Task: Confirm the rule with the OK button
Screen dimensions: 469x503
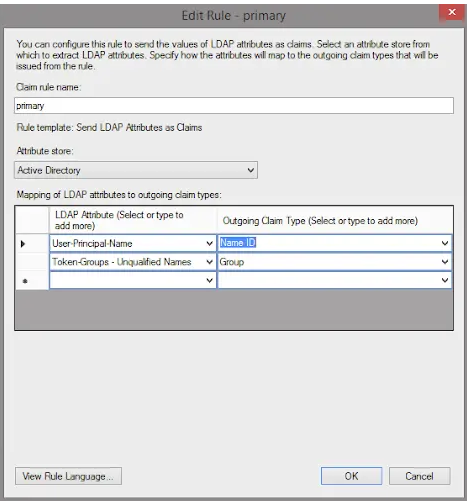Action: pyautogui.click(x=351, y=476)
